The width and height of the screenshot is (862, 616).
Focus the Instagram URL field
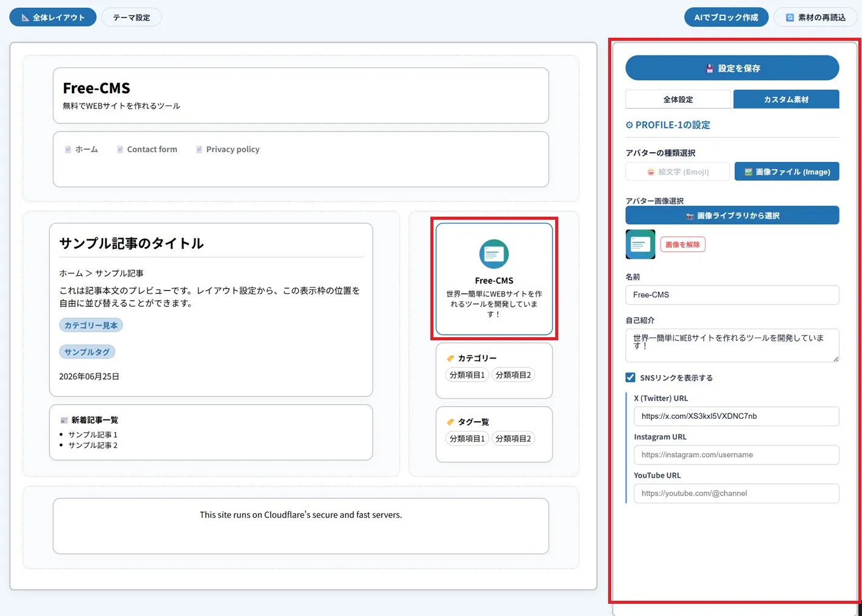[737, 455]
